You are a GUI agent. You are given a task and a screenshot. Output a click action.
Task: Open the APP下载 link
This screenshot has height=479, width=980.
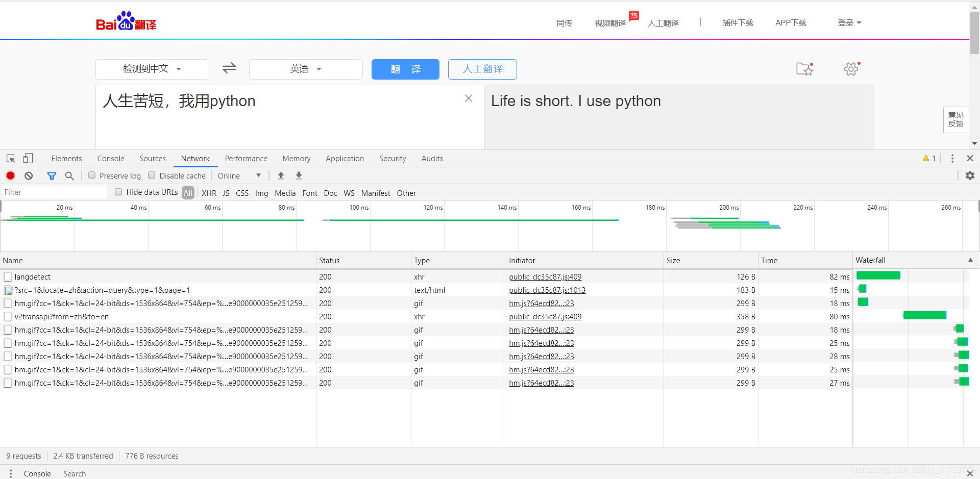pos(791,23)
